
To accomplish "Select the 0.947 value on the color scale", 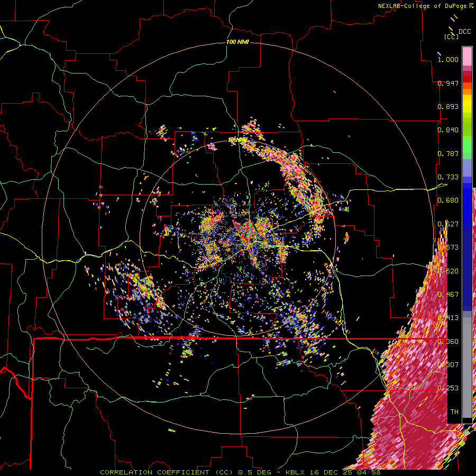I will coord(448,83).
